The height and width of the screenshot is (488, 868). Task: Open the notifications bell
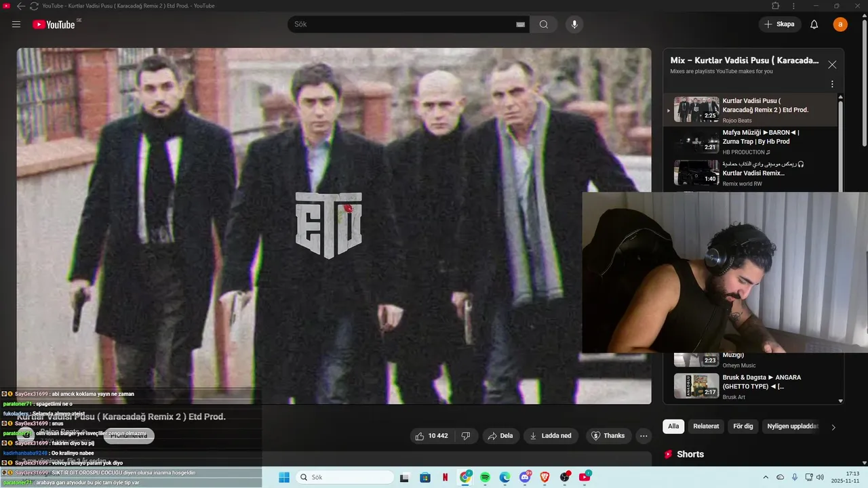(814, 24)
